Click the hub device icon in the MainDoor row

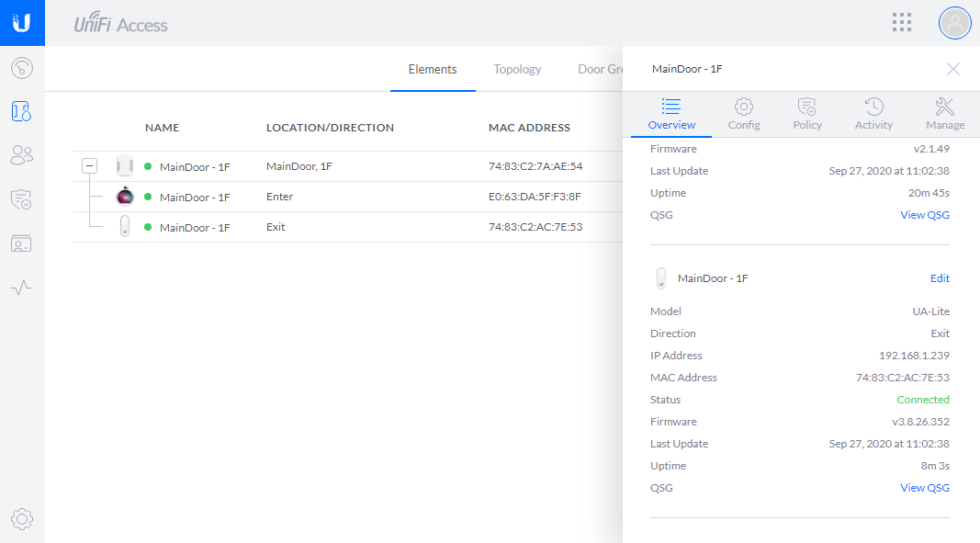(125, 165)
